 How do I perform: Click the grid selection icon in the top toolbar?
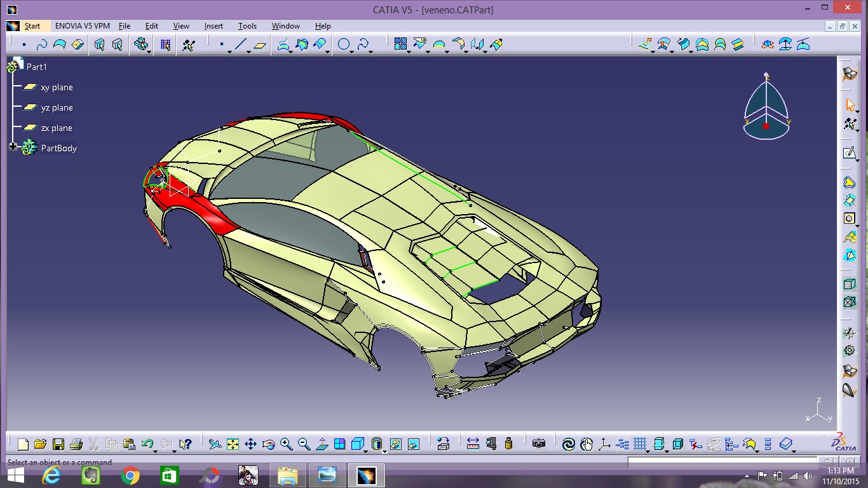pos(165,44)
